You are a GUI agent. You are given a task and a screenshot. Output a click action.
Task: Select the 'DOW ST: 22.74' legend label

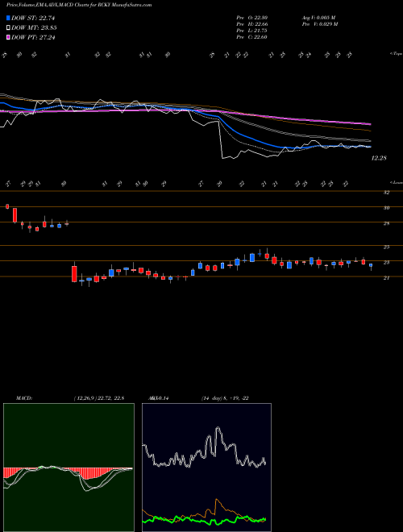33,18
